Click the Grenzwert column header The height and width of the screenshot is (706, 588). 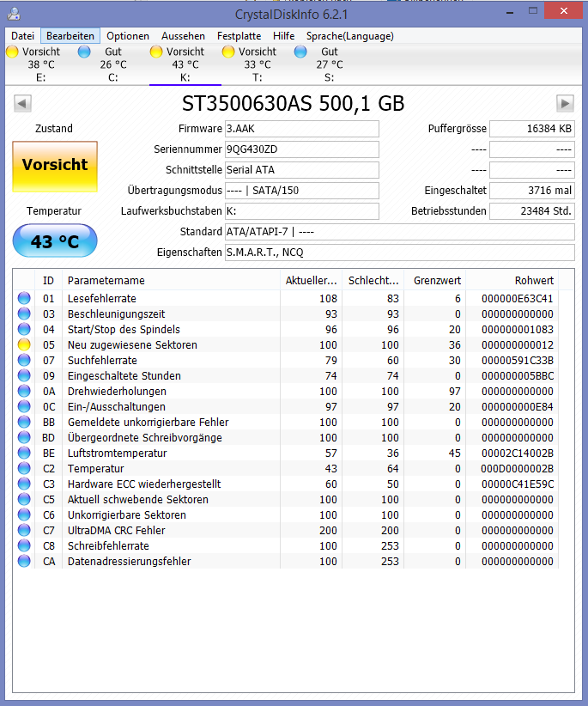(435, 281)
